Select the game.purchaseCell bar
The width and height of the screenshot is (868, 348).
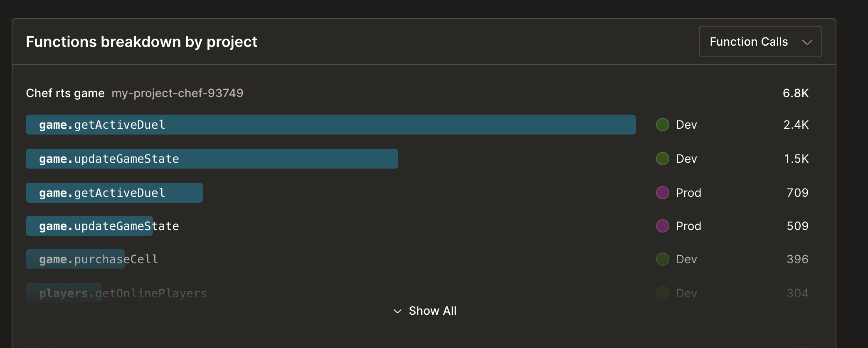pyautogui.click(x=75, y=259)
